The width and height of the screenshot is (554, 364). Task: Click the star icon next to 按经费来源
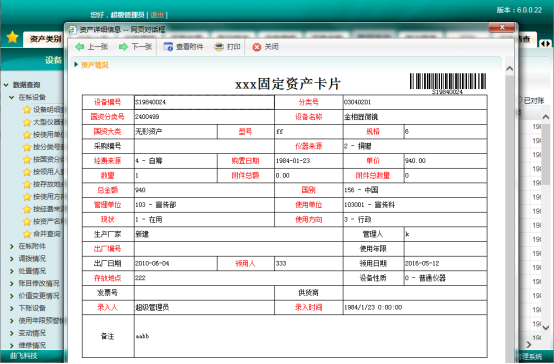pyautogui.click(x=27, y=209)
